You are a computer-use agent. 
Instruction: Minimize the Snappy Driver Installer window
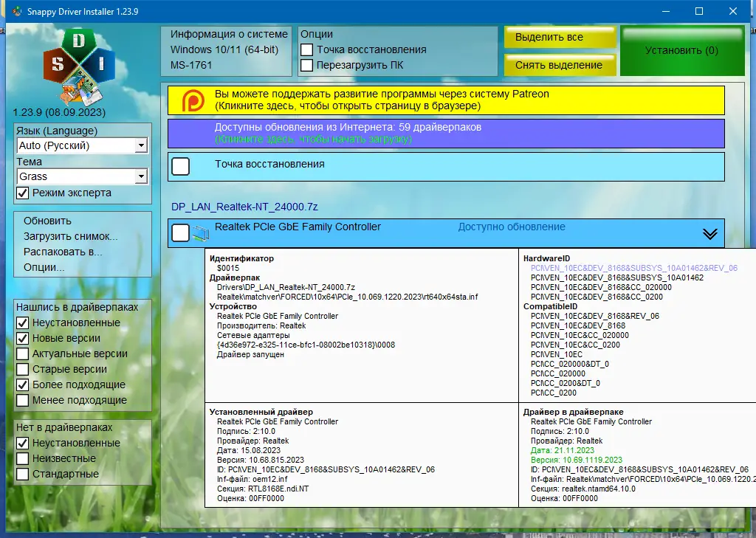coord(666,11)
